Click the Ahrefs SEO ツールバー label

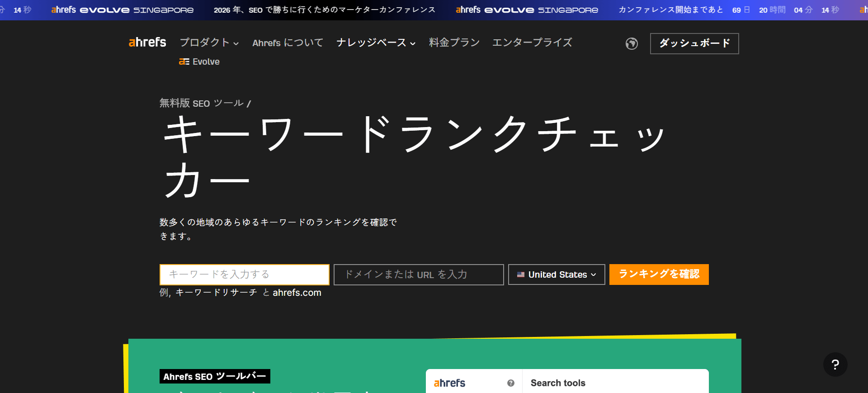tap(215, 376)
